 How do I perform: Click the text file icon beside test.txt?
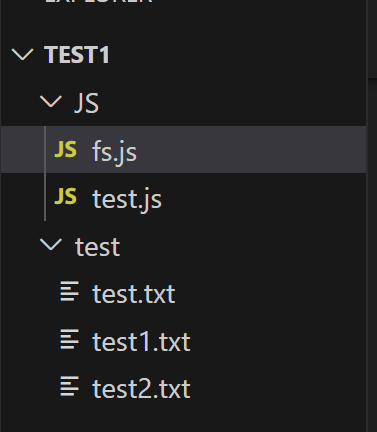pyautogui.click(x=69, y=291)
